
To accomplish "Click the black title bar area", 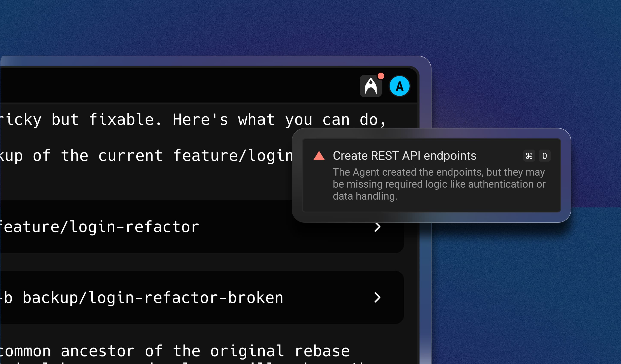I will click(x=172, y=85).
